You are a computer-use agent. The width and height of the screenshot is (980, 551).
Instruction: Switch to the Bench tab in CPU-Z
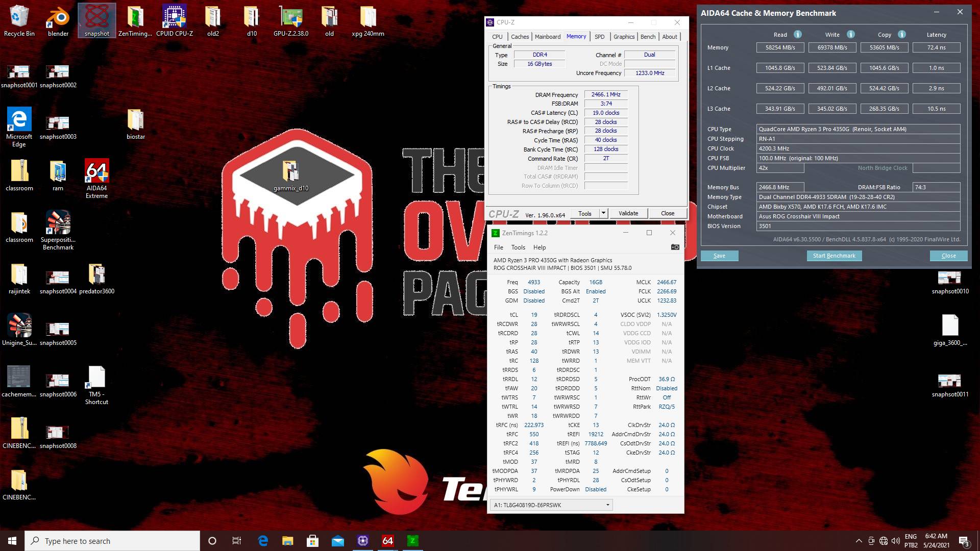647,37
